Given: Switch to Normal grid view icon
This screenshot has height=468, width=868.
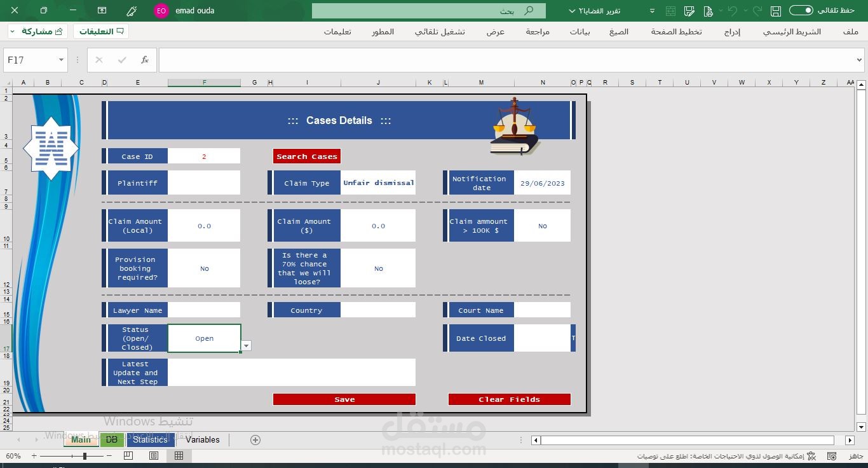Looking at the screenshot, I should coord(179,456).
